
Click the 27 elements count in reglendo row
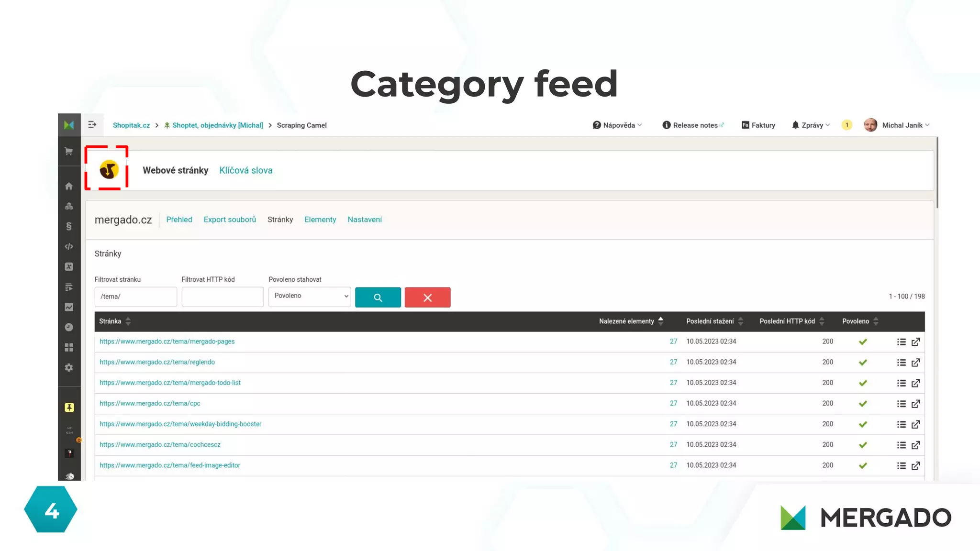coord(673,362)
